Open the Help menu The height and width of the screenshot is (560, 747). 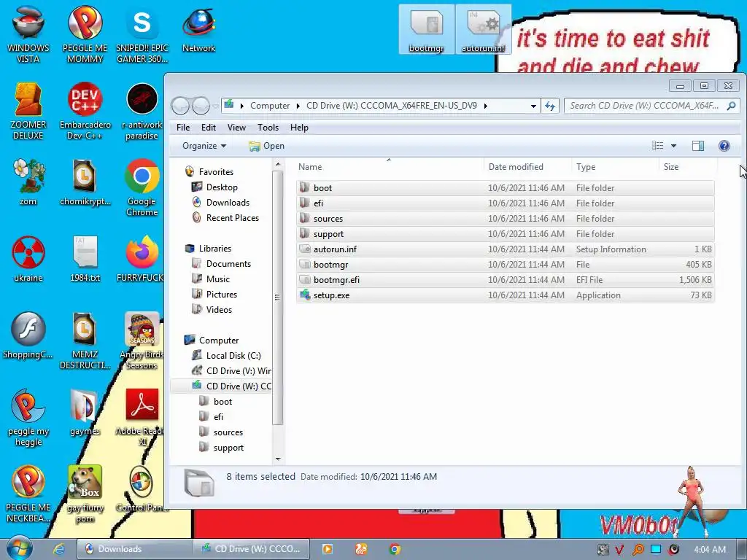299,128
